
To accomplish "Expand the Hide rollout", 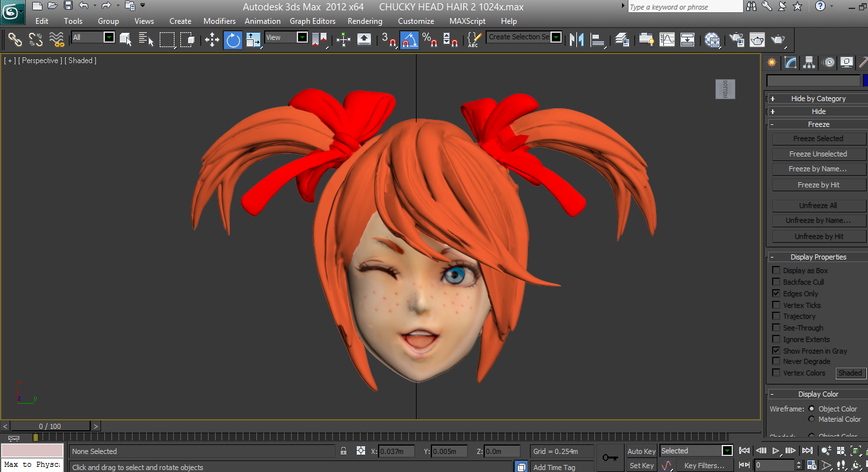I will tap(818, 111).
